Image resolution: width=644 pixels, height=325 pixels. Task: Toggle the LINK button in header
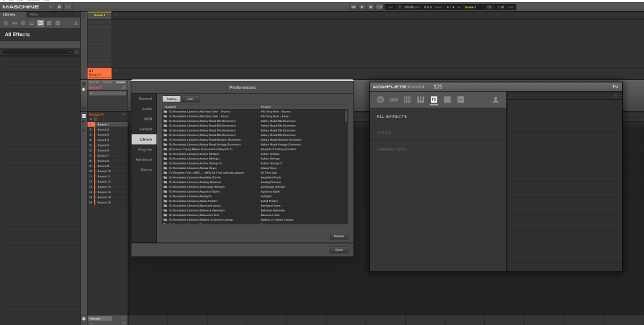coord(390,7)
